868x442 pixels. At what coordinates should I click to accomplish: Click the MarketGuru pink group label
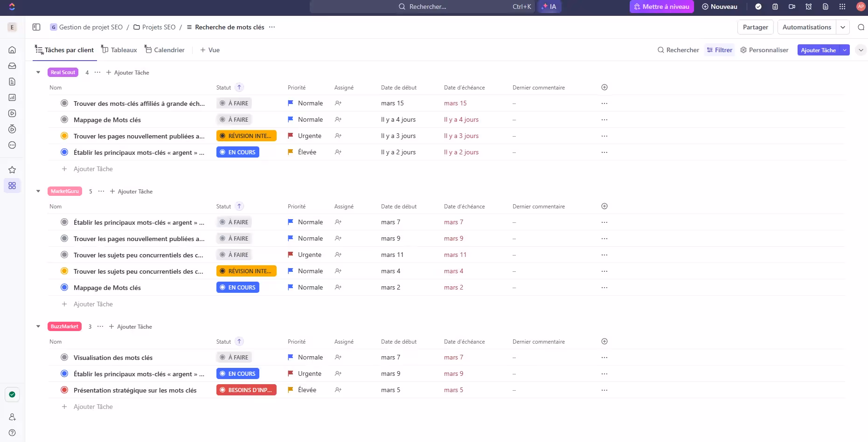[x=65, y=191]
